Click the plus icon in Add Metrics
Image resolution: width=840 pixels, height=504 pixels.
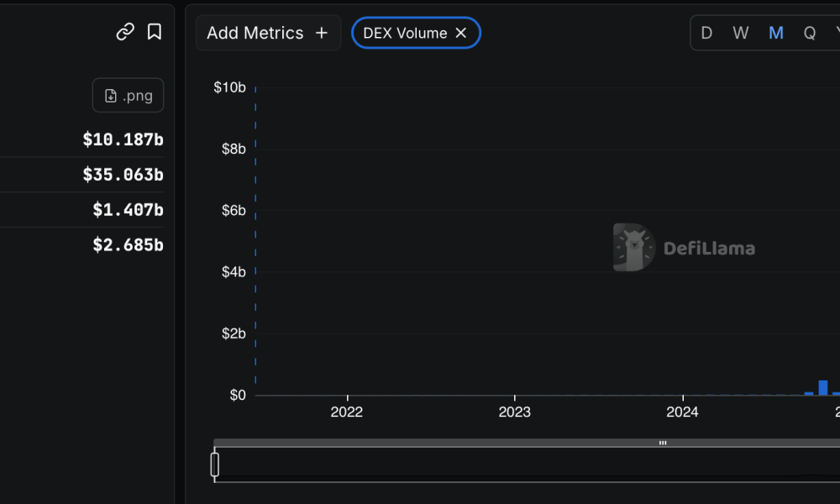(x=322, y=34)
